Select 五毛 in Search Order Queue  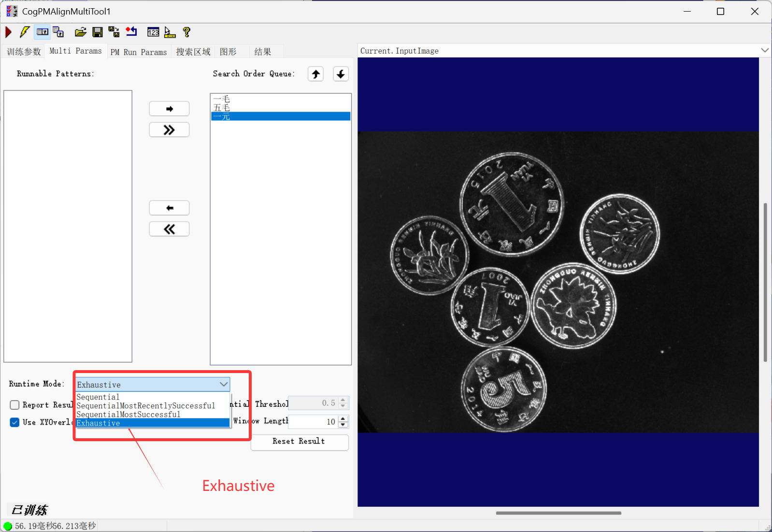click(281, 108)
